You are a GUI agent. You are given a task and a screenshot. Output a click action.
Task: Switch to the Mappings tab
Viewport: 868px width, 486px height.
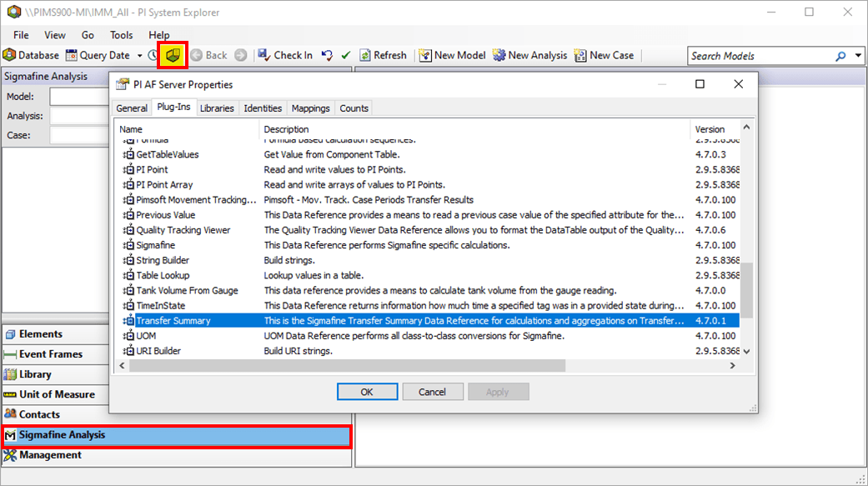pyautogui.click(x=311, y=108)
